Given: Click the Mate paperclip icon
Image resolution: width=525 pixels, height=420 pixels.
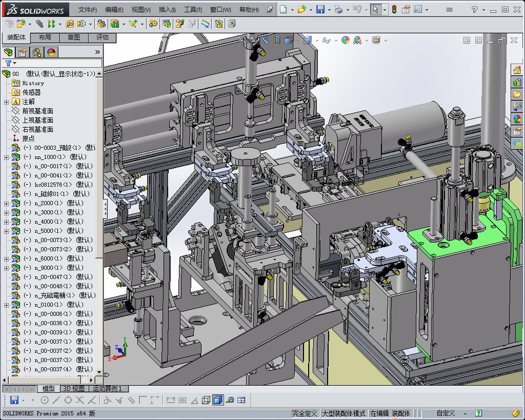Looking at the screenshot, I should tap(39, 24).
